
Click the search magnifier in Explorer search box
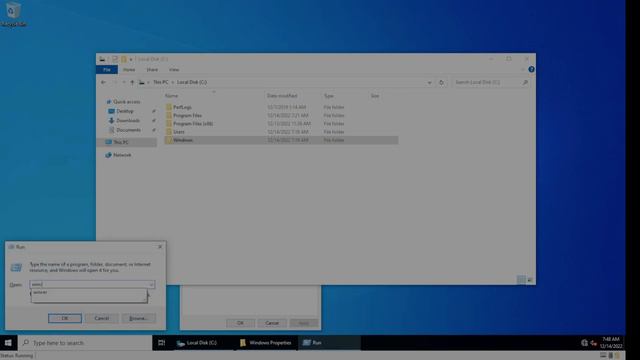tap(525, 82)
